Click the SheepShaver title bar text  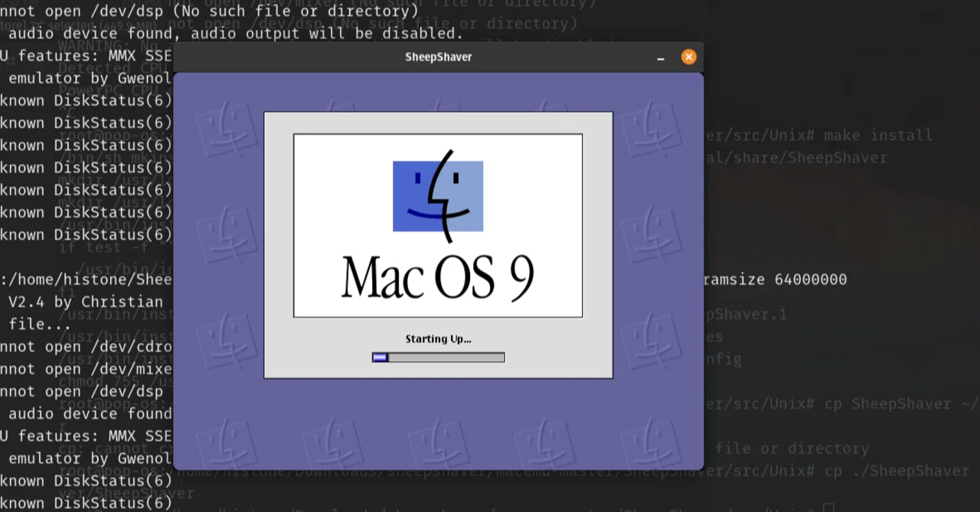point(439,57)
